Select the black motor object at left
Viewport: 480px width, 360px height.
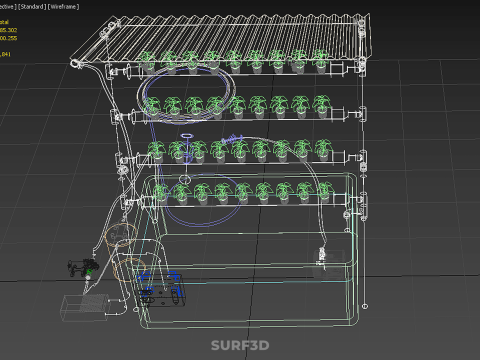tap(83, 268)
